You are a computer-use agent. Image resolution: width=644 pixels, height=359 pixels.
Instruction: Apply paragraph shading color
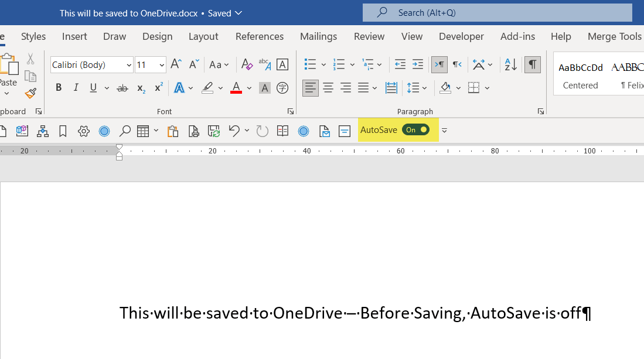[x=445, y=88]
